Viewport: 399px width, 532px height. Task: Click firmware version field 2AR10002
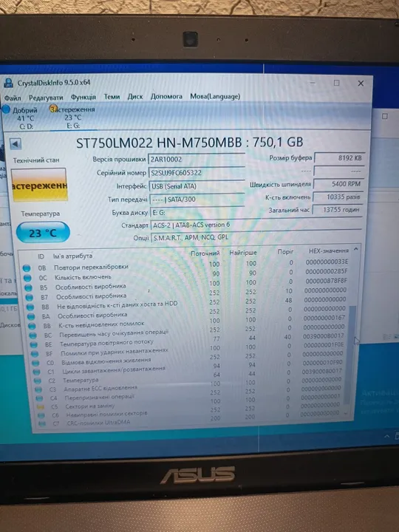point(197,159)
